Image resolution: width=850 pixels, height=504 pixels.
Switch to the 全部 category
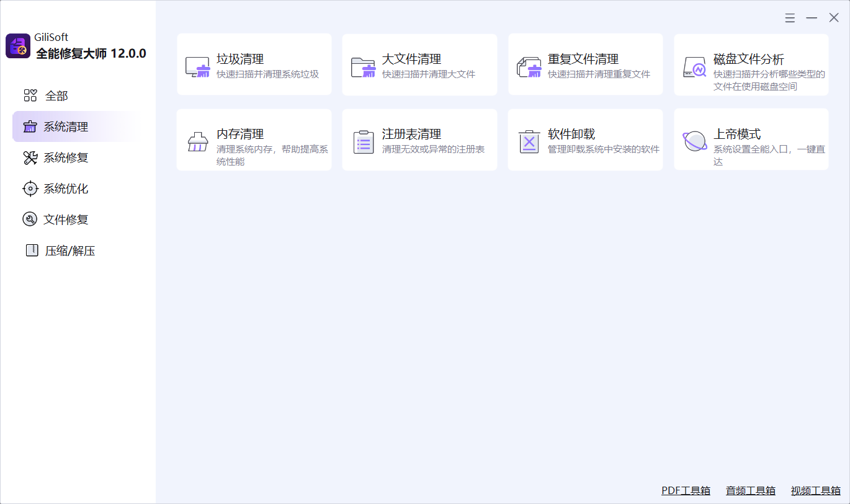[x=56, y=96]
